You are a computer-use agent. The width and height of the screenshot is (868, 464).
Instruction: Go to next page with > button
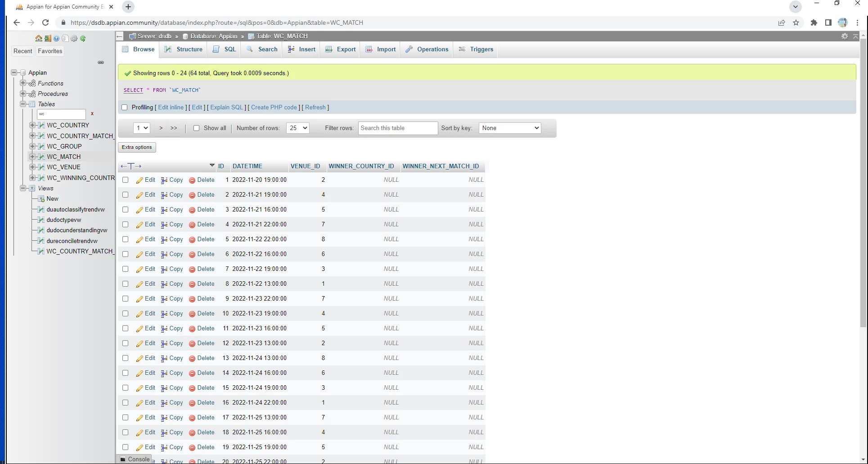click(161, 128)
